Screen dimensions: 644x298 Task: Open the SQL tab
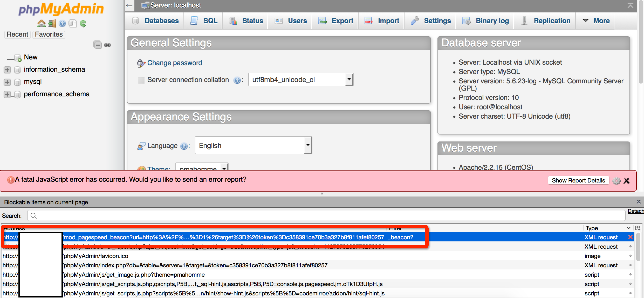click(x=203, y=21)
